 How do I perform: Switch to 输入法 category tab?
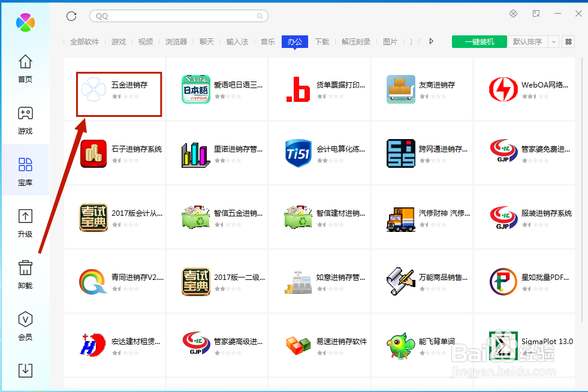point(237,41)
